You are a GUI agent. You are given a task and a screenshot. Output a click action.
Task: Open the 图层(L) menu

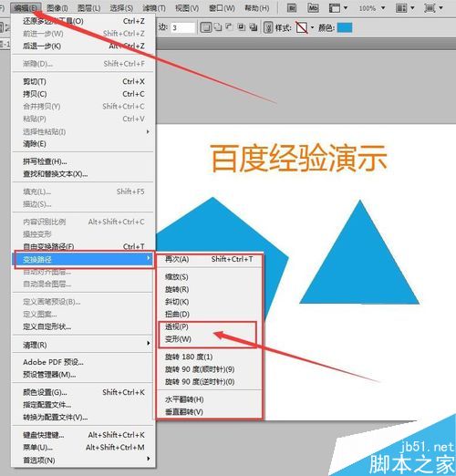click(88, 8)
